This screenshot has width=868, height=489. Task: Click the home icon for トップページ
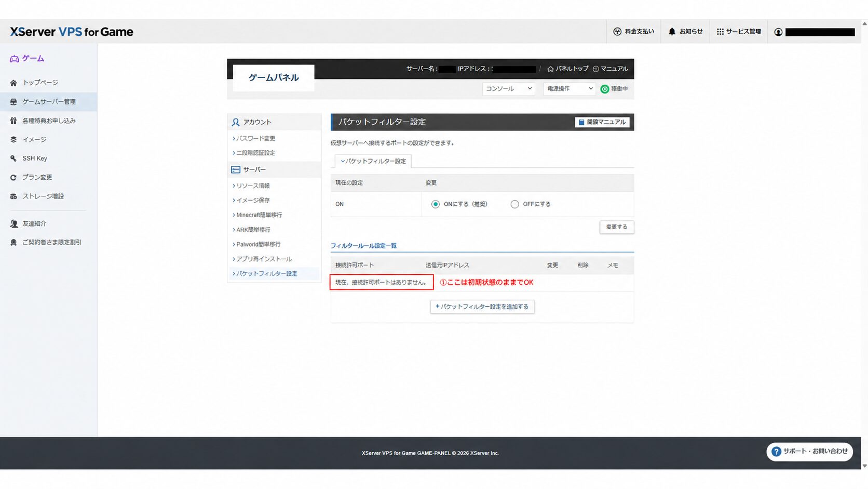pos(13,83)
